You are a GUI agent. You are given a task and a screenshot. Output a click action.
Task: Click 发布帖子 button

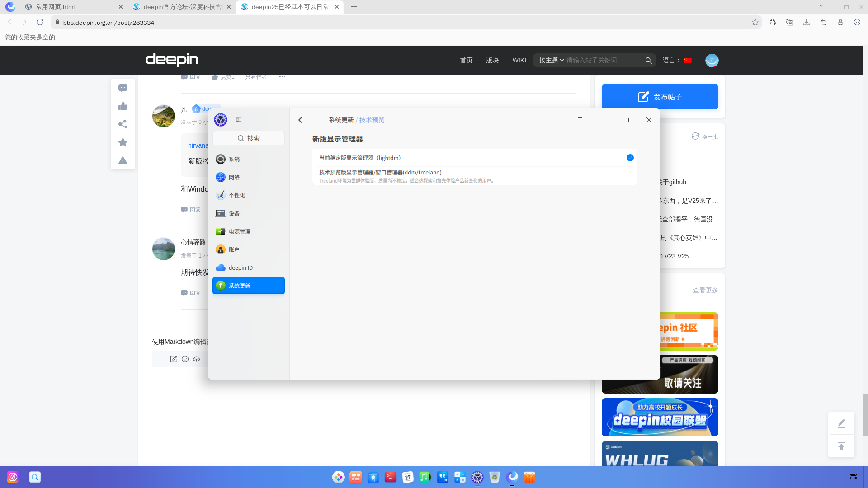pos(660,97)
